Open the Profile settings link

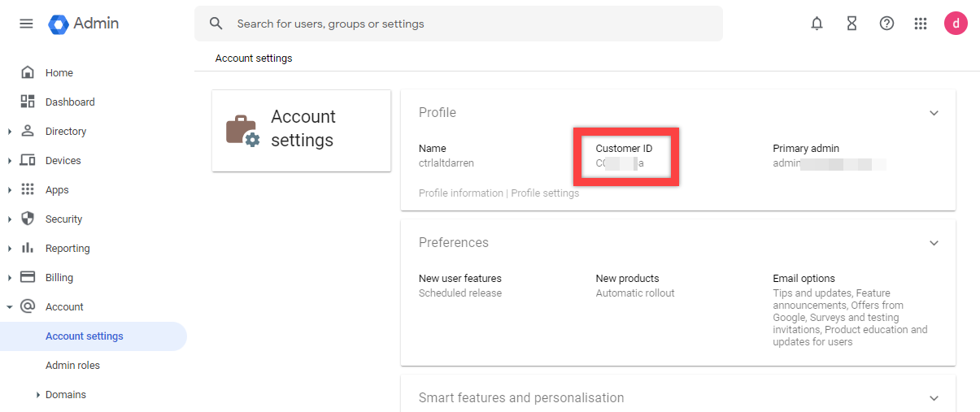[545, 193]
